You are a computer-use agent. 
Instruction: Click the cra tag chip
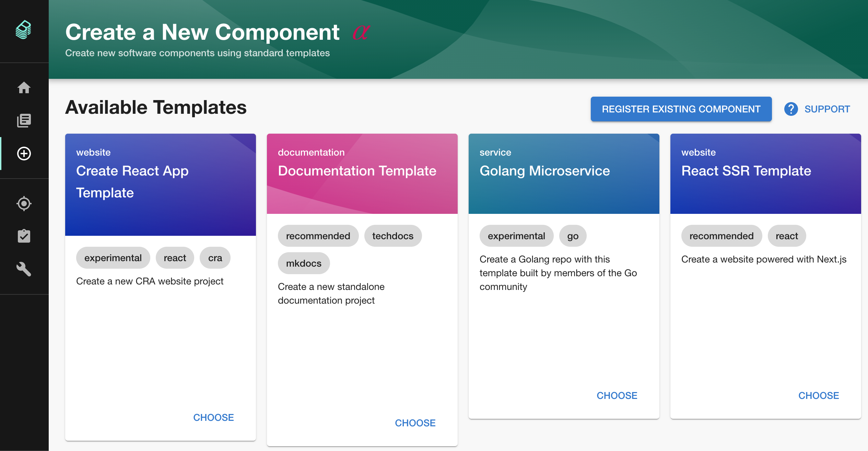pos(215,258)
